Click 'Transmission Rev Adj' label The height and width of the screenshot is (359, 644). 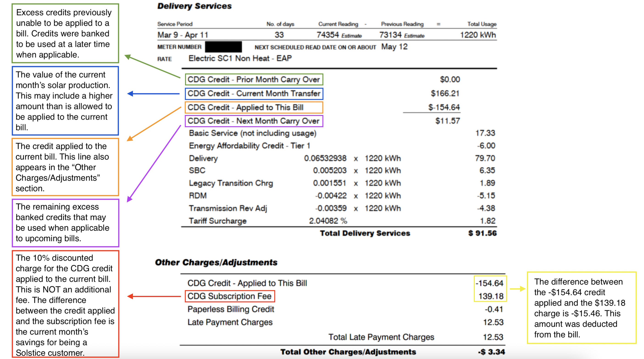(228, 208)
